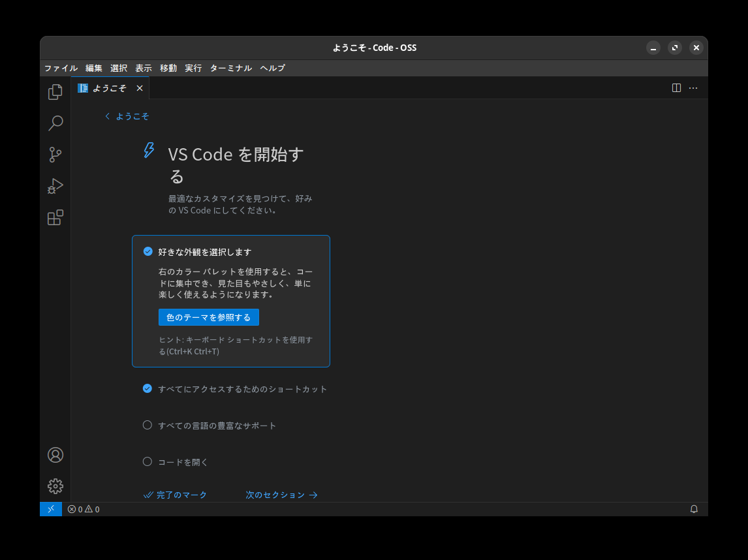Expand the すべてにアクセスするためのショートカット step
The height and width of the screenshot is (560, 748).
[242, 389]
